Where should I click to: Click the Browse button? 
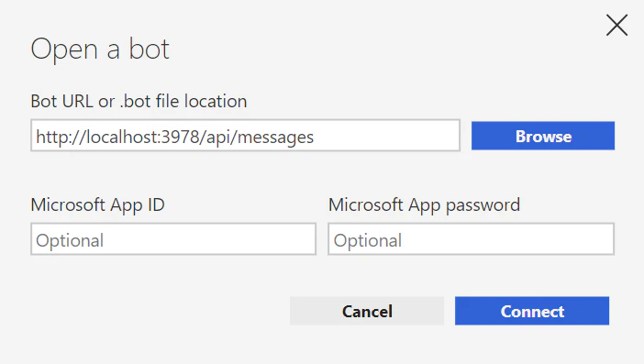(543, 136)
